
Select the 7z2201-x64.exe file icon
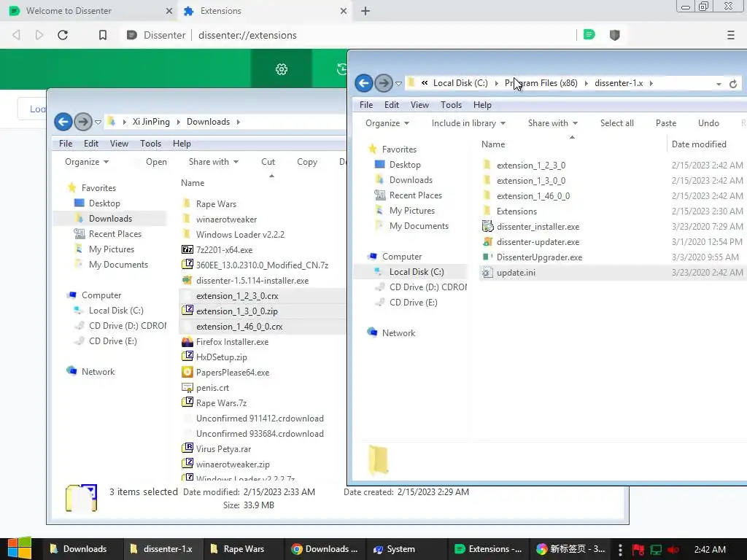(187, 249)
